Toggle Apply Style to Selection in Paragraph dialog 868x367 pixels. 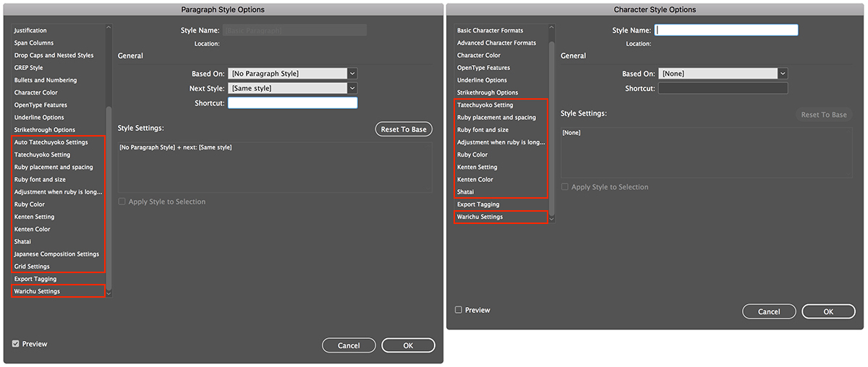tap(122, 202)
